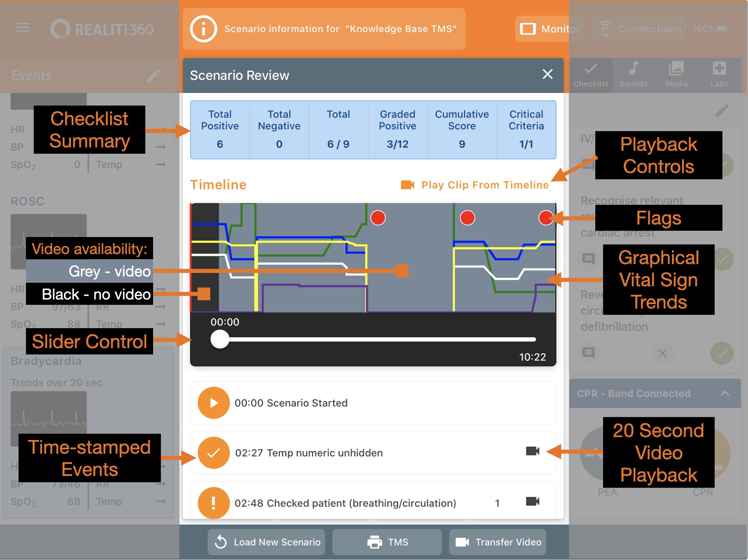Click Load New Scenario button
The height and width of the screenshot is (560, 748).
[x=267, y=542]
